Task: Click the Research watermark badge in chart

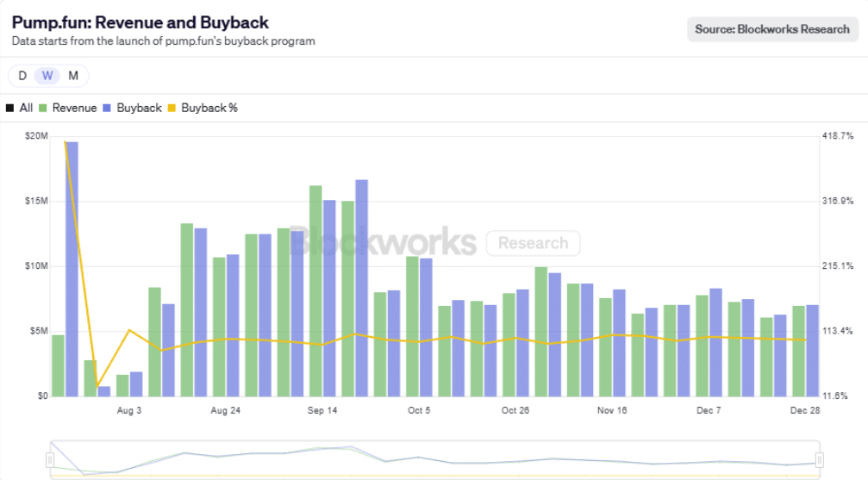Action: coord(533,243)
